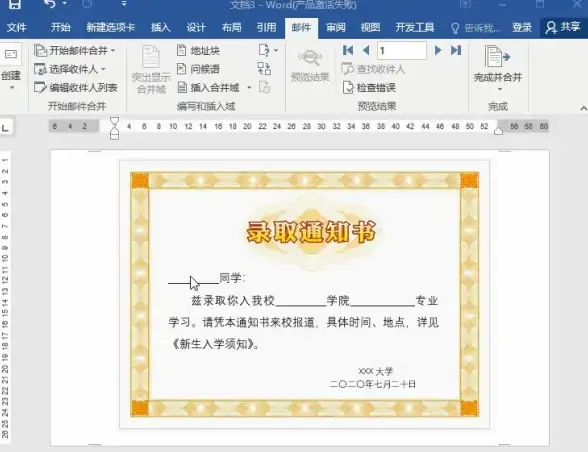Screen dimensions: 588x452
Task: Go to the first record arrow
Action: coord(348,50)
